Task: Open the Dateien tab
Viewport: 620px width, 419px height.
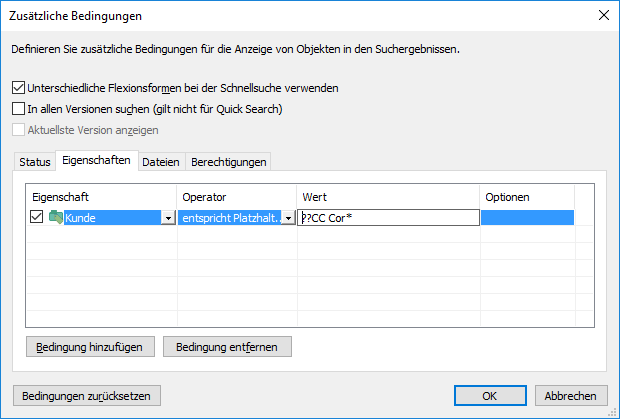Action: pyautogui.click(x=160, y=162)
